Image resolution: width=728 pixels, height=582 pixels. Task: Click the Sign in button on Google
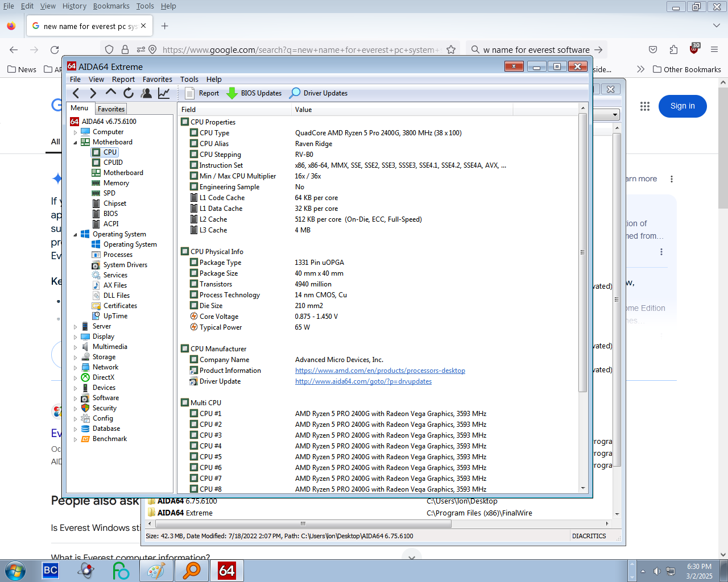pyautogui.click(x=682, y=106)
